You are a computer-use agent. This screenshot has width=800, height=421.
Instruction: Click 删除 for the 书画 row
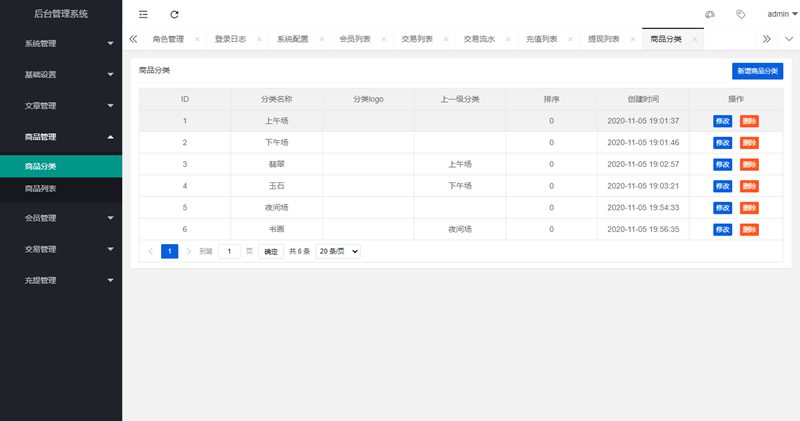[x=749, y=229]
